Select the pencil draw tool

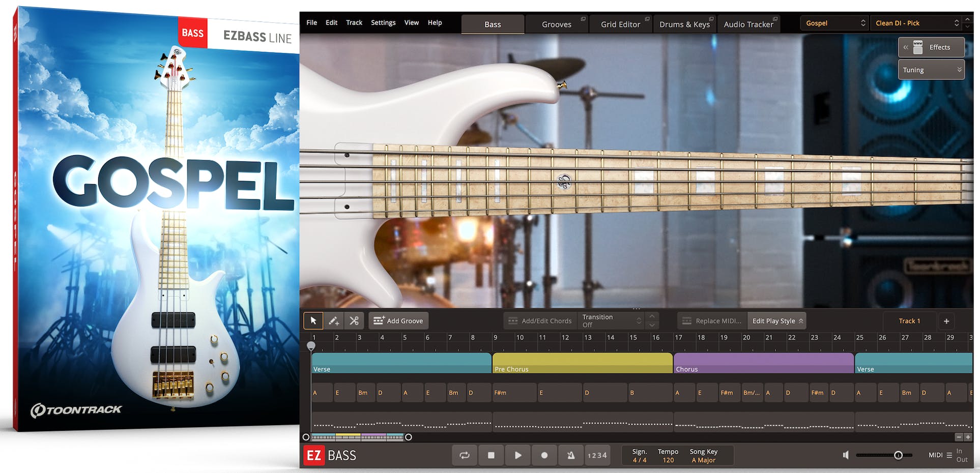(x=334, y=320)
